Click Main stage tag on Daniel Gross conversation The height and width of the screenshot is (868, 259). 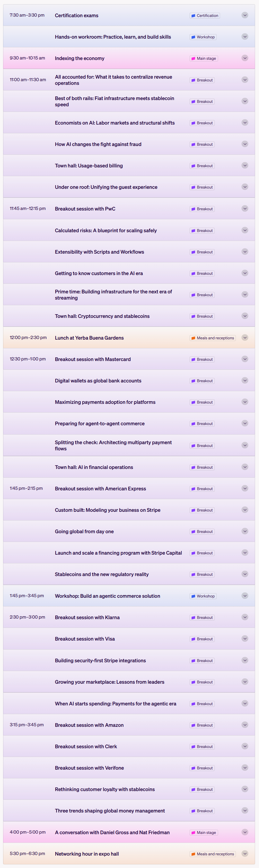click(x=204, y=832)
